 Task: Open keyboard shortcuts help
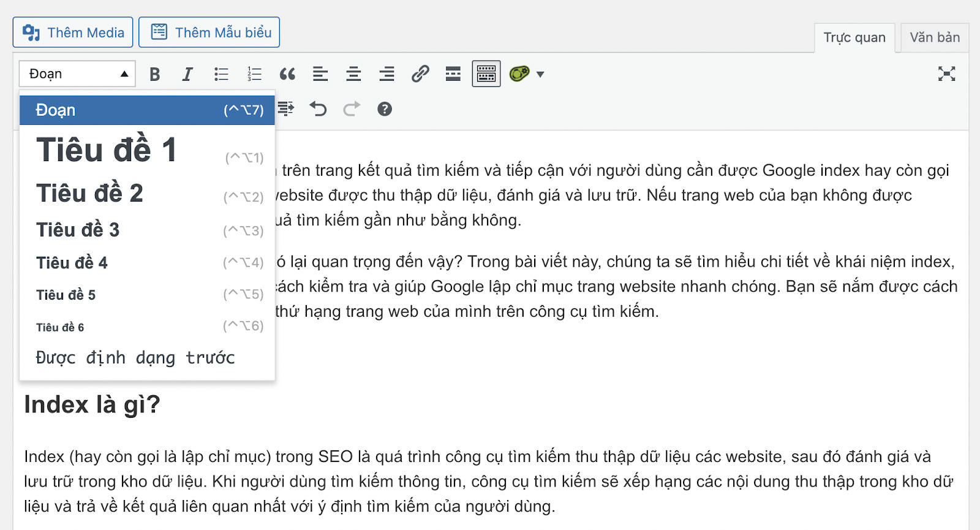385,109
